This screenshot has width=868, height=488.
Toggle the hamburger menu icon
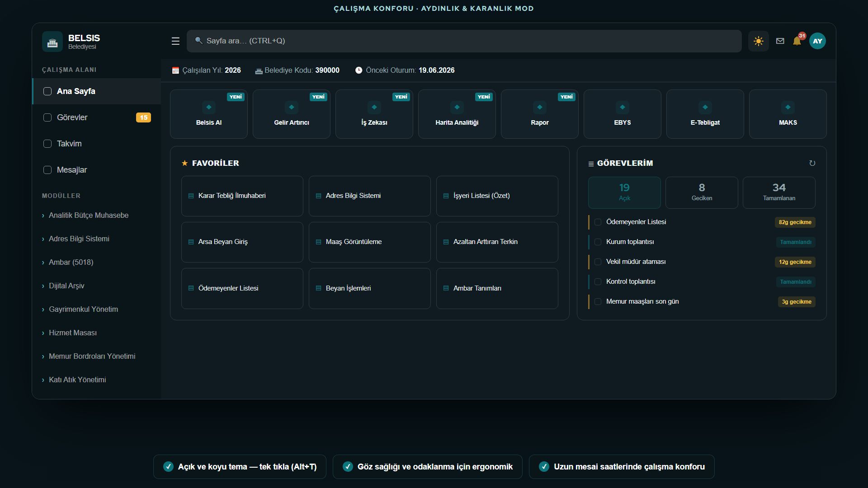175,41
